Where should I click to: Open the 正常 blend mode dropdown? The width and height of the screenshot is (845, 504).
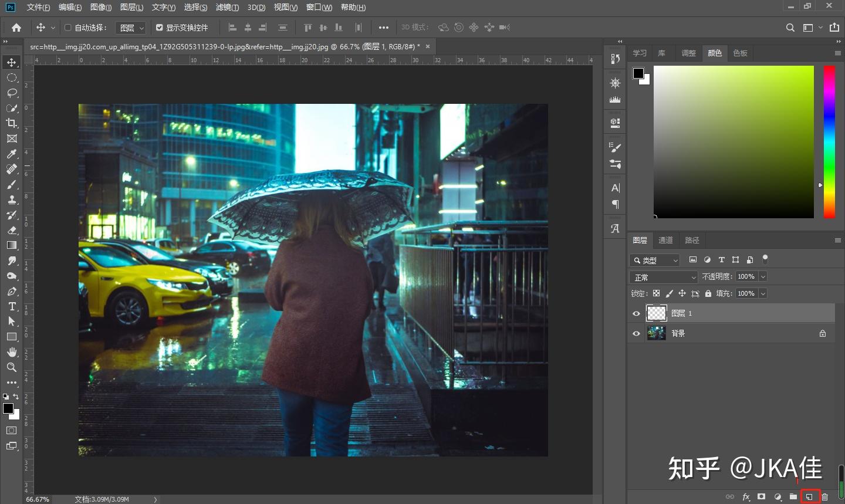pos(663,277)
